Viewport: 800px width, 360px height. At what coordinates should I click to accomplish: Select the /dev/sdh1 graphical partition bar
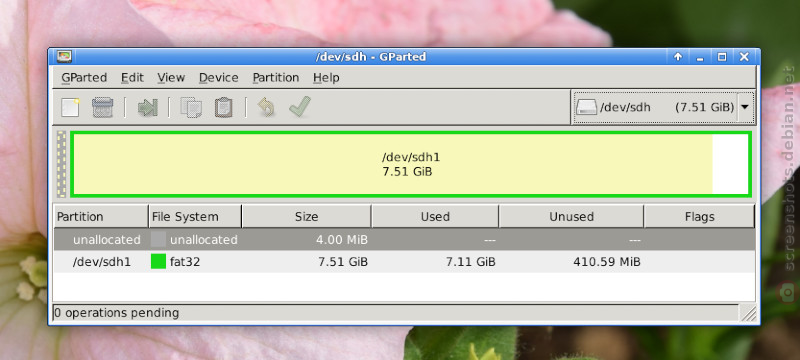410,164
